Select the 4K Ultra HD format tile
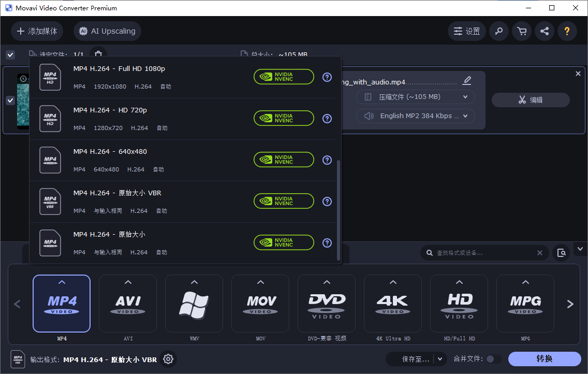This screenshot has width=588, height=374. pyautogui.click(x=393, y=304)
